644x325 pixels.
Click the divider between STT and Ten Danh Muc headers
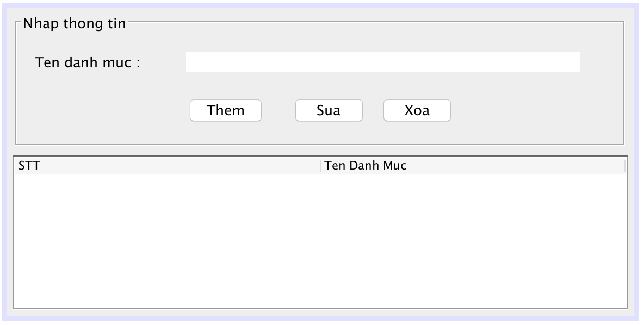tap(321, 166)
